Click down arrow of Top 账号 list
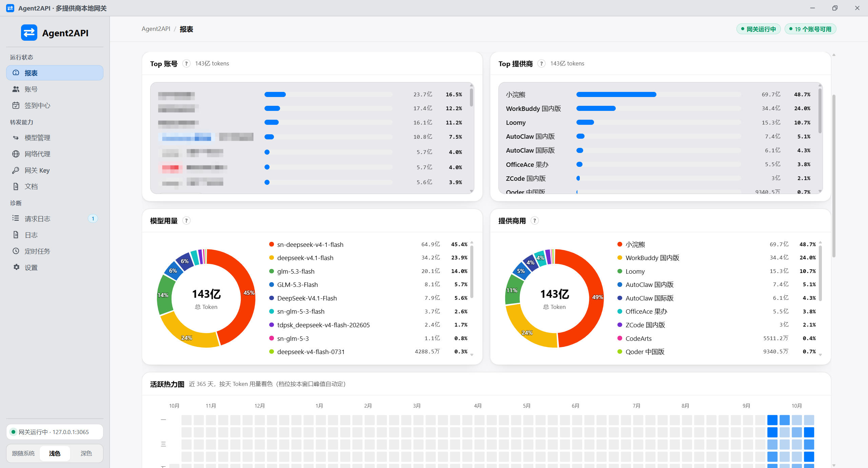This screenshot has width=868, height=468. (471, 191)
